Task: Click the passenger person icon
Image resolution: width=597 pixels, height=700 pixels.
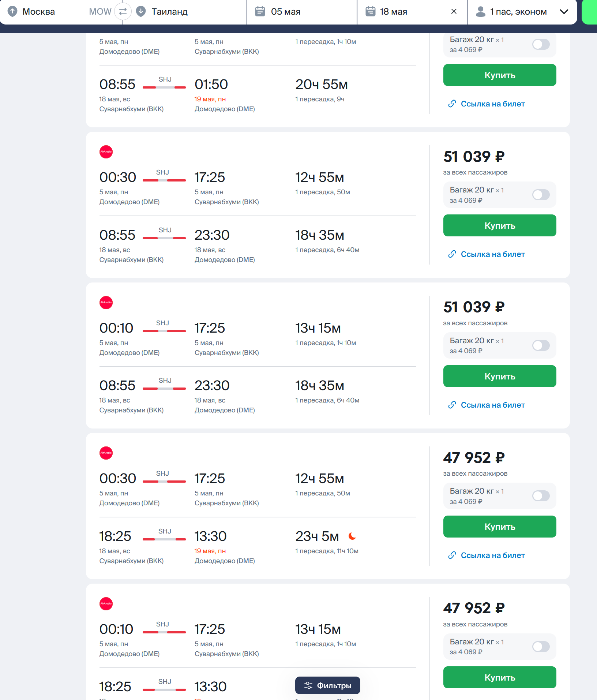Action: coord(480,11)
